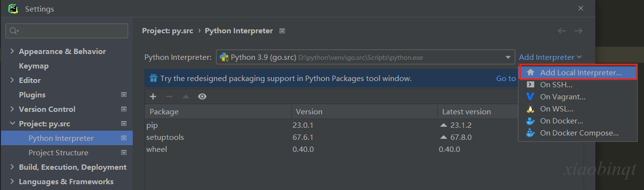Expand the Appearance & Behavior section
The width and height of the screenshot is (644, 190).
[12, 52]
